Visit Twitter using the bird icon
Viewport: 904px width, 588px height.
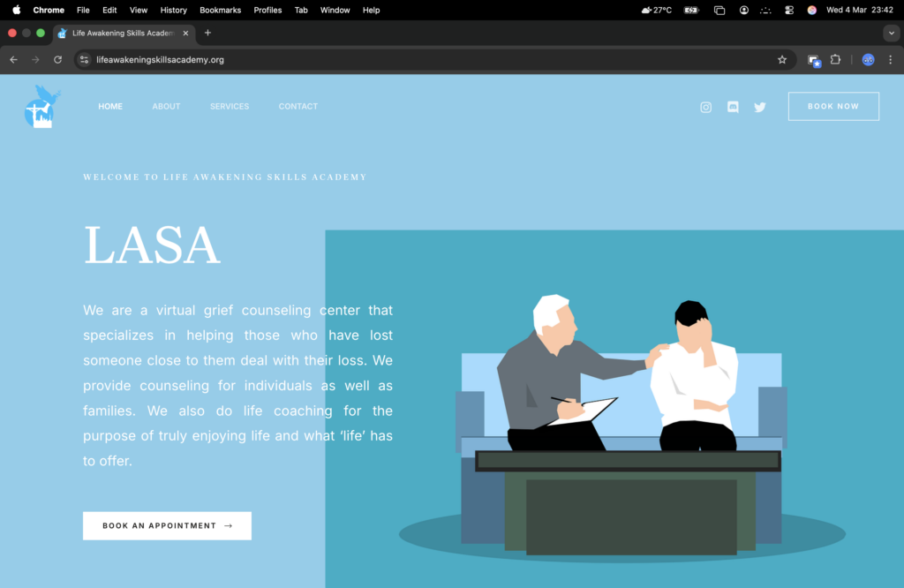coord(759,107)
